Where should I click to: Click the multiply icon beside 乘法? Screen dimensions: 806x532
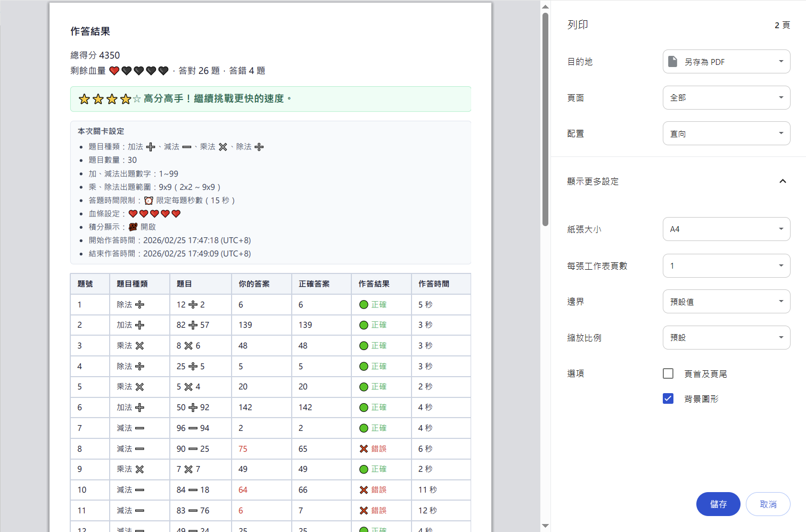[223, 146]
